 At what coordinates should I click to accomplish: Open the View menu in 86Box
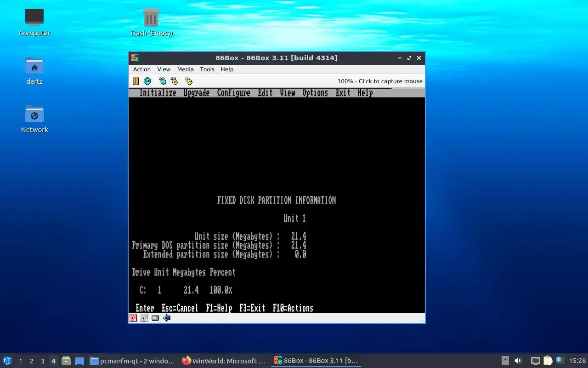click(x=164, y=69)
